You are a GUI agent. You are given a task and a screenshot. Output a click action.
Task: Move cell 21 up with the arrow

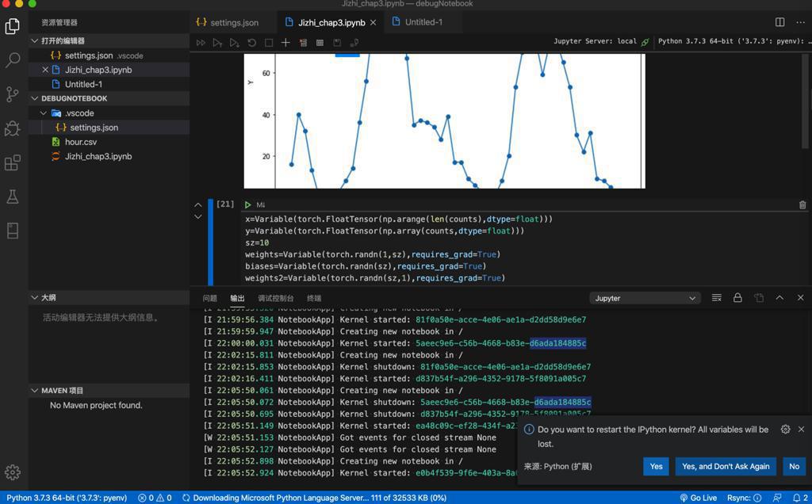pyautogui.click(x=197, y=205)
